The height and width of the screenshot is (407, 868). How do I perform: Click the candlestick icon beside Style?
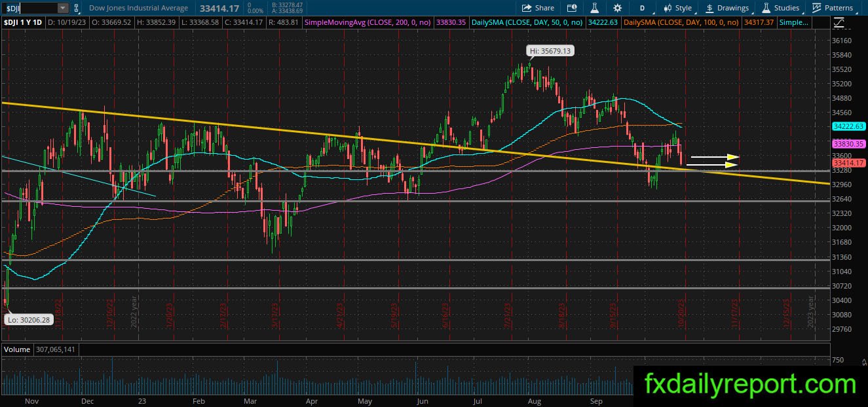pyautogui.click(x=668, y=8)
